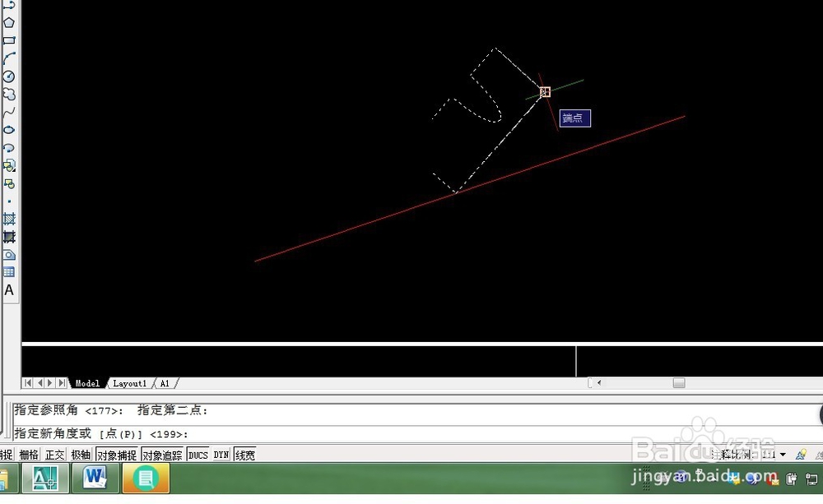Click the power plug tray icon
Screen dimensions: 823x504
(x=791, y=479)
